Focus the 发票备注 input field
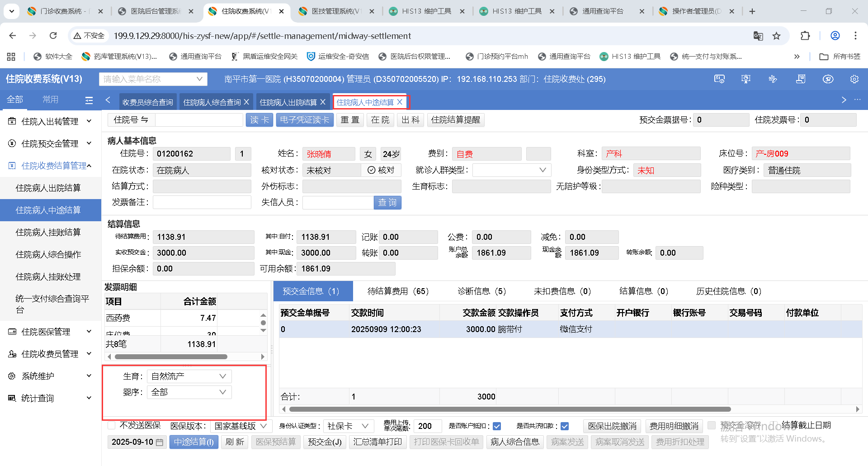 coord(202,202)
